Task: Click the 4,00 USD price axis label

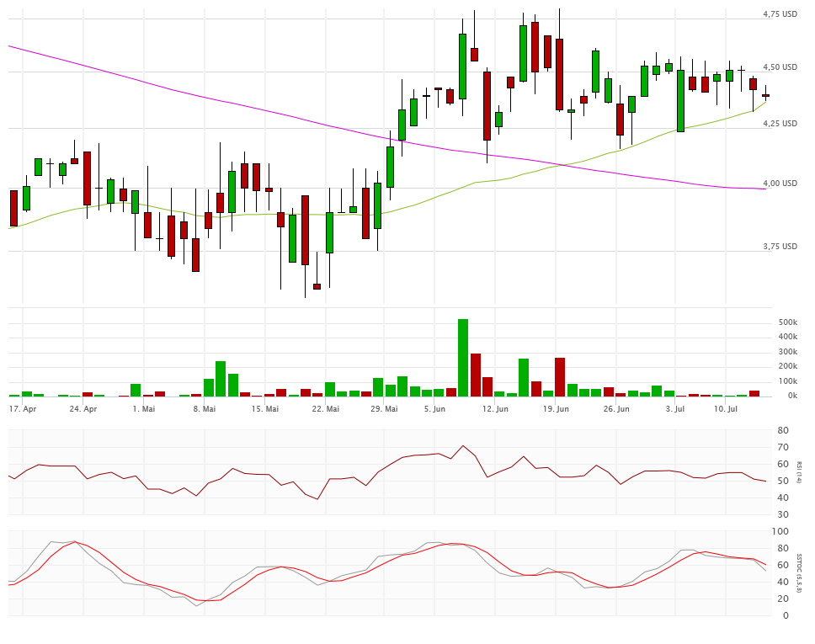Action: (x=780, y=184)
